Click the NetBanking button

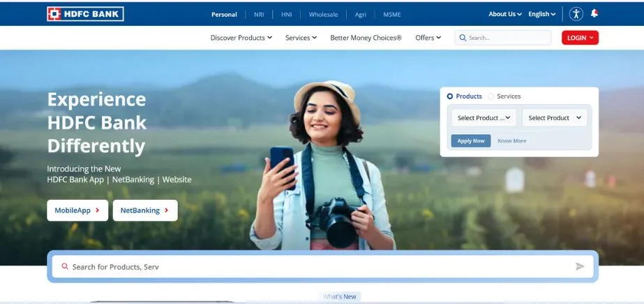click(145, 210)
